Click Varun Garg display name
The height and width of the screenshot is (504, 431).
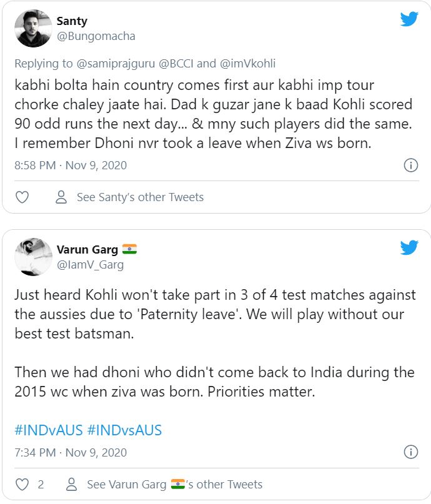coord(87,250)
